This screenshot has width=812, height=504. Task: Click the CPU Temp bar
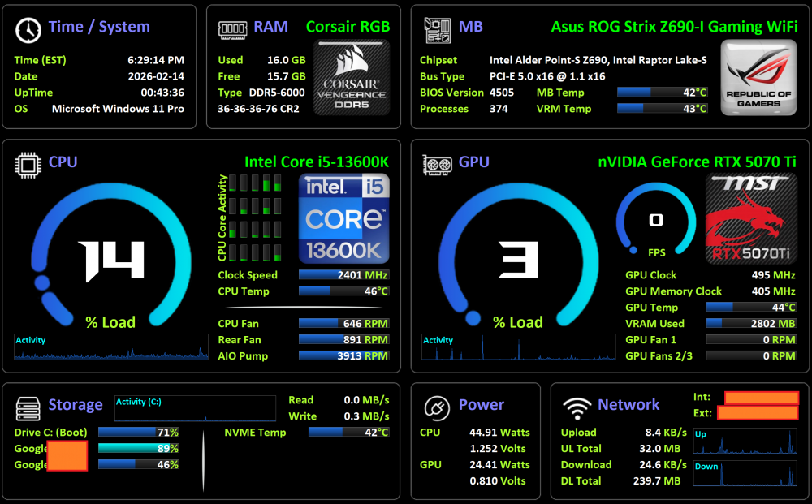click(x=343, y=291)
